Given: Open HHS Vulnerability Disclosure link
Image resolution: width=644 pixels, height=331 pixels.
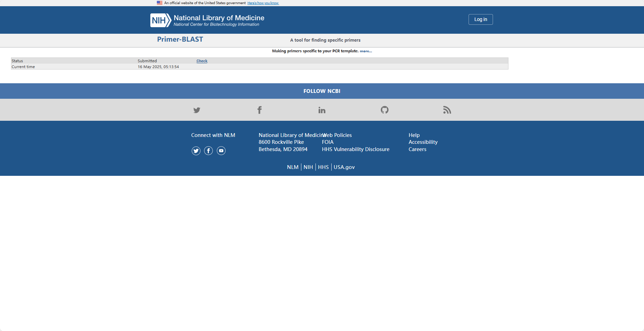Looking at the screenshot, I should coord(356,149).
